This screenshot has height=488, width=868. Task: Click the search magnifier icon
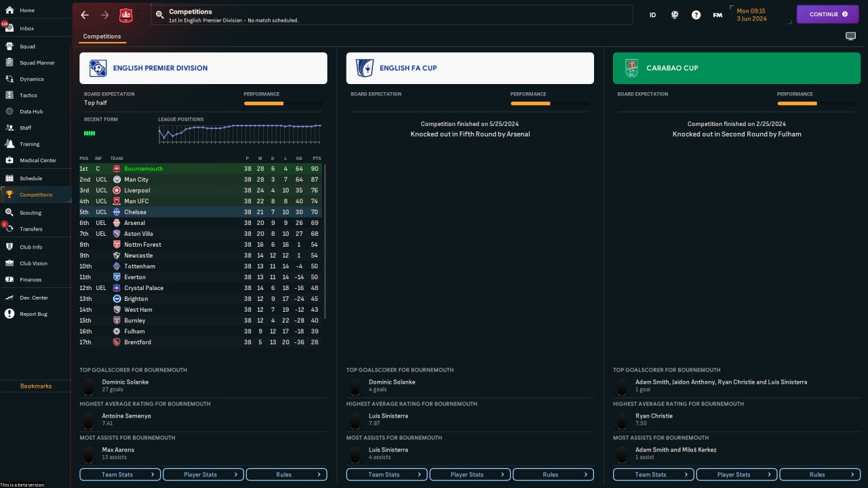(x=159, y=14)
